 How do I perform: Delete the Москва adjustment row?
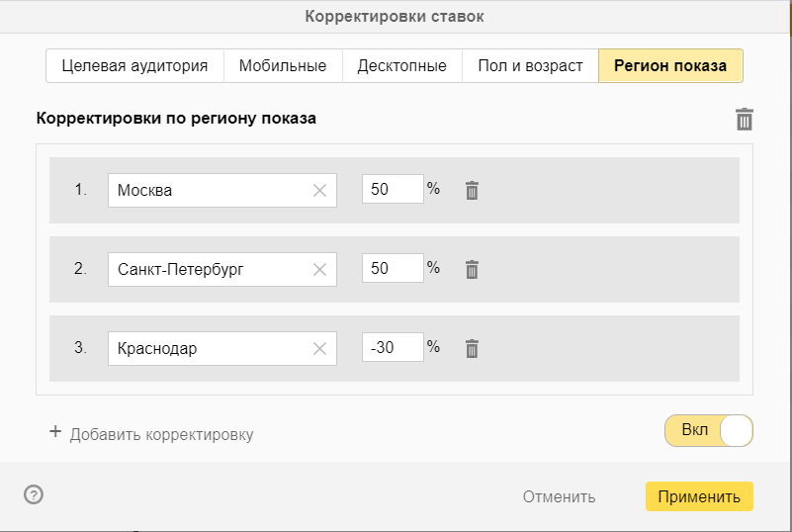coord(472,191)
